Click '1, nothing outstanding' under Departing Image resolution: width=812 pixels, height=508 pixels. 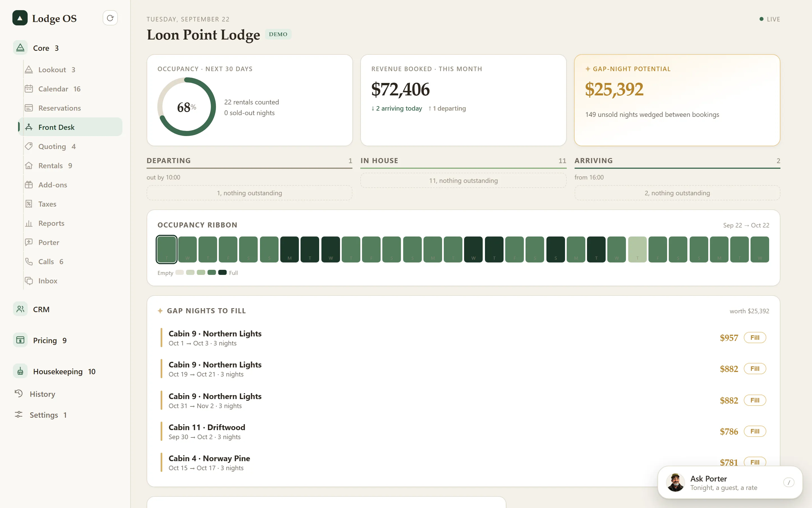click(x=249, y=193)
